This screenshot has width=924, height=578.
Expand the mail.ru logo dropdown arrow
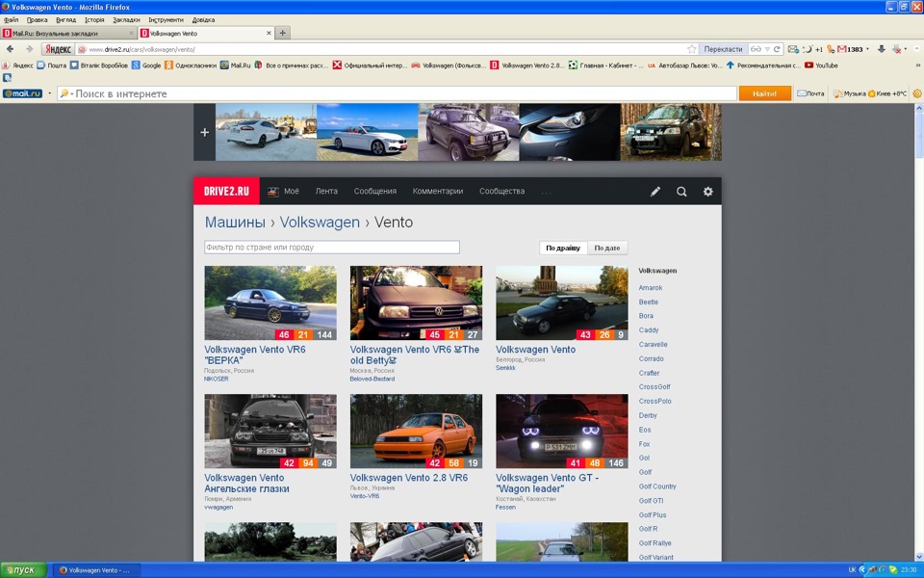pos(49,93)
